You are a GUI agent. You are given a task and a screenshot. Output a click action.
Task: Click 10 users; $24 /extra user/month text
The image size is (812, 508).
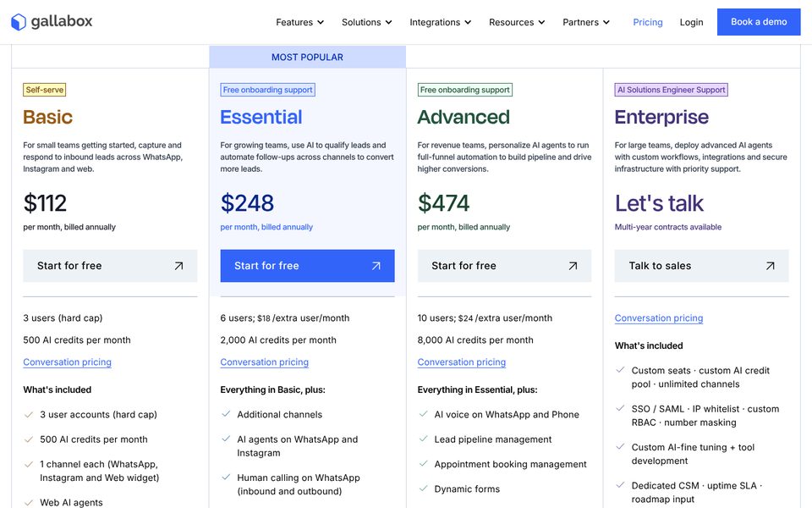pos(485,317)
